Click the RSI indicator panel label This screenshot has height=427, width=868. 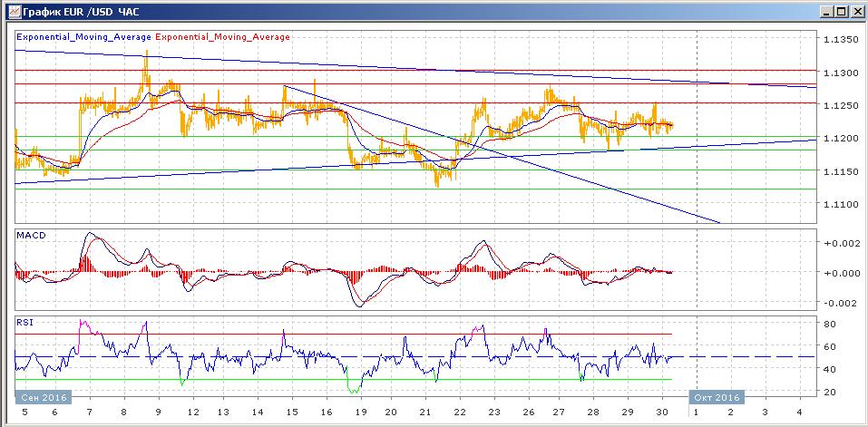(25, 323)
